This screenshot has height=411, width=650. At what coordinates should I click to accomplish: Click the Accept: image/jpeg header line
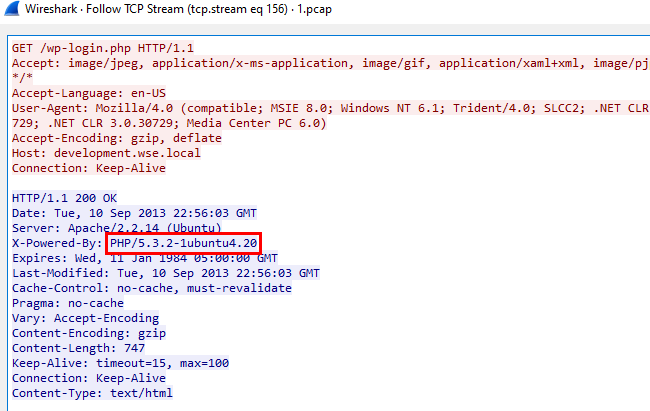coord(330,63)
